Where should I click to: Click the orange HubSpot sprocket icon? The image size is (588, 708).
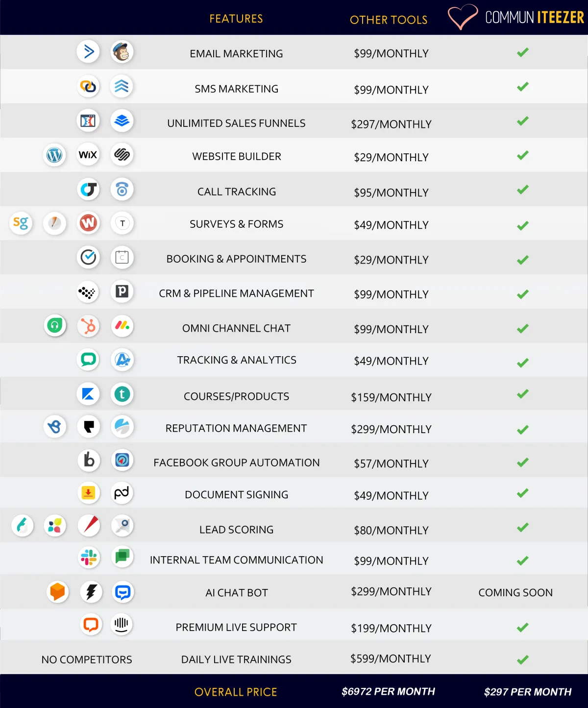click(88, 326)
